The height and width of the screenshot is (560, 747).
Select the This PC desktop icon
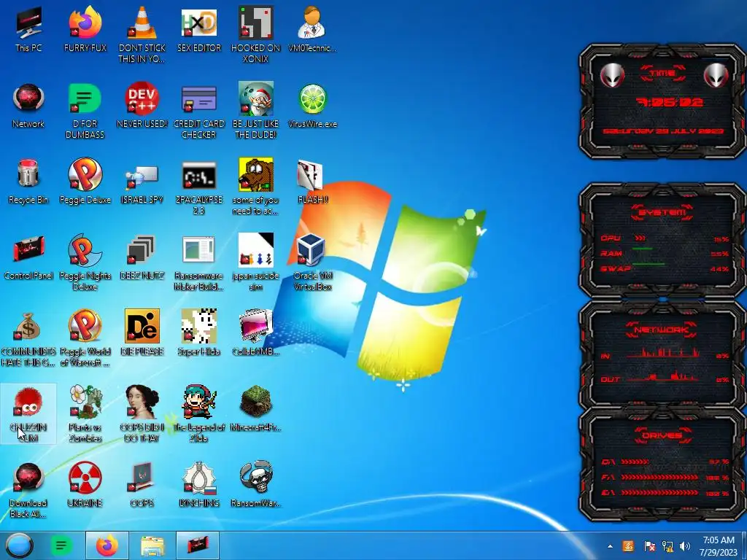coord(28,23)
